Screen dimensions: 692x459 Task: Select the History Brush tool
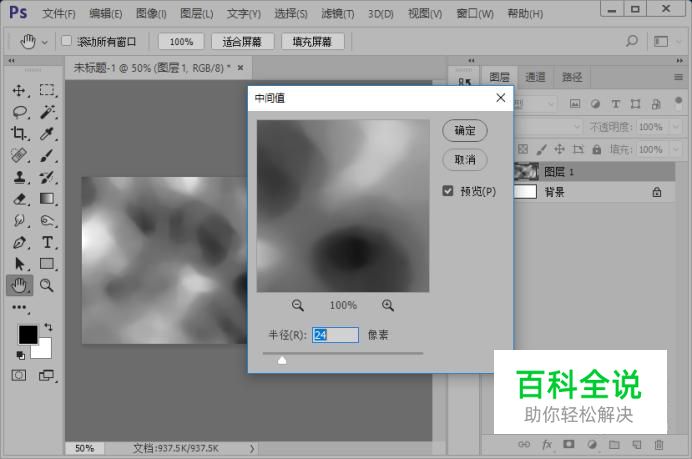47,177
